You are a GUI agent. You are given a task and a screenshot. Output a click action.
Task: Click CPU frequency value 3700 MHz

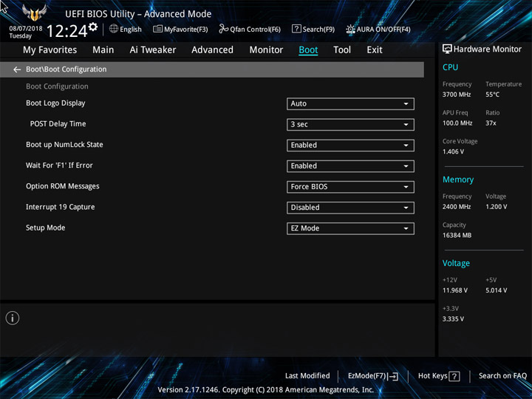click(457, 95)
